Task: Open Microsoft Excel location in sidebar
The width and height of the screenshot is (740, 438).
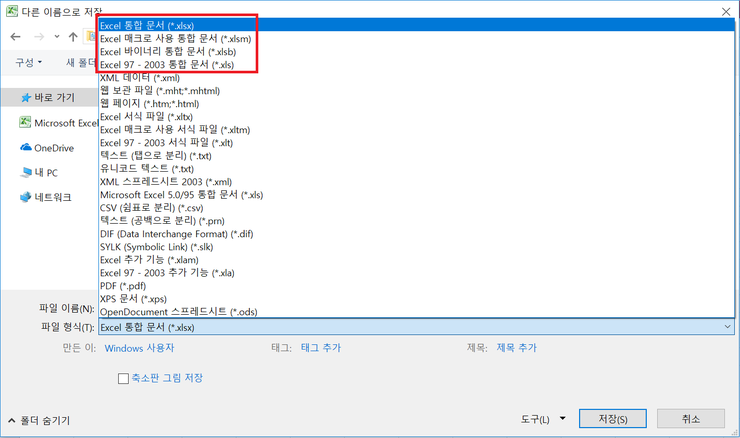Action: tap(62, 123)
